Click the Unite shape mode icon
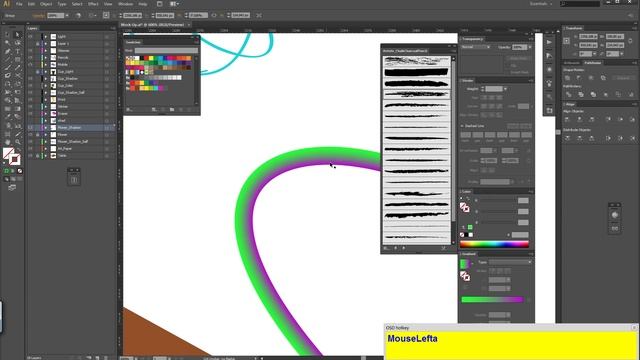This screenshot has width=640, height=360. [x=567, y=78]
